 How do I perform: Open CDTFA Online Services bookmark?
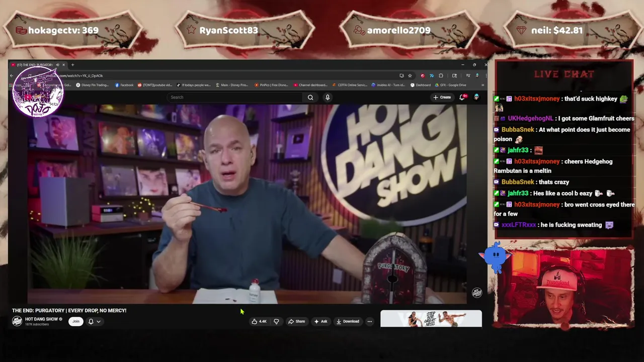(x=350, y=85)
